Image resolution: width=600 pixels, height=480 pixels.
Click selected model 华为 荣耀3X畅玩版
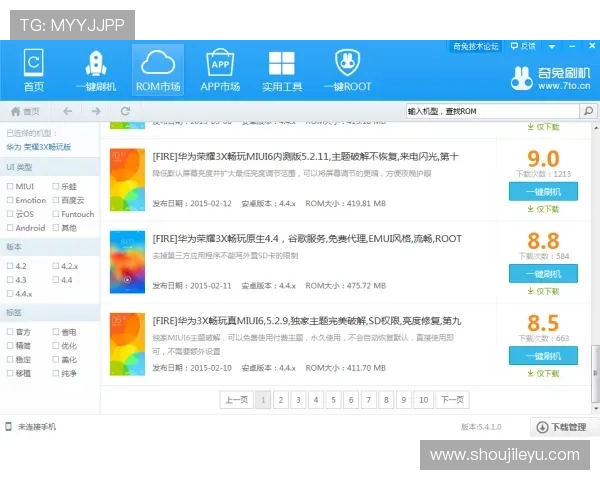(38, 147)
